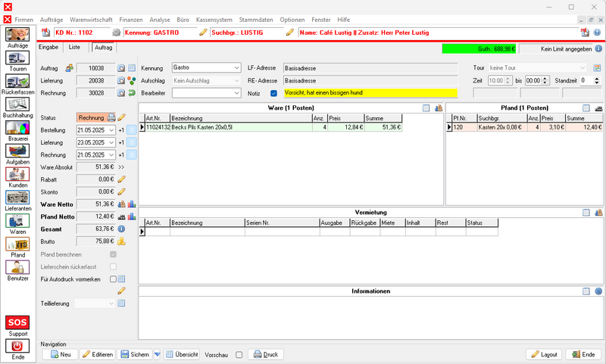Click the coins icon next to Brutto

click(x=121, y=241)
